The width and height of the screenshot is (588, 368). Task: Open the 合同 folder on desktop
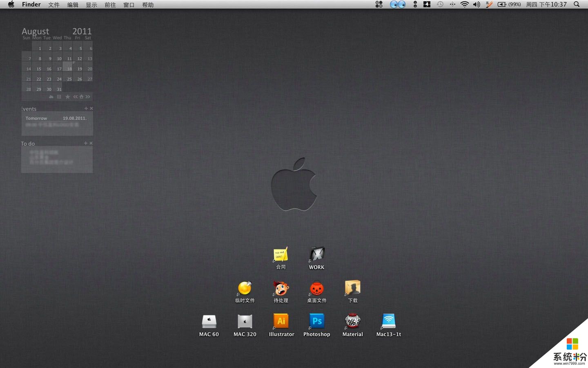tap(281, 255)
